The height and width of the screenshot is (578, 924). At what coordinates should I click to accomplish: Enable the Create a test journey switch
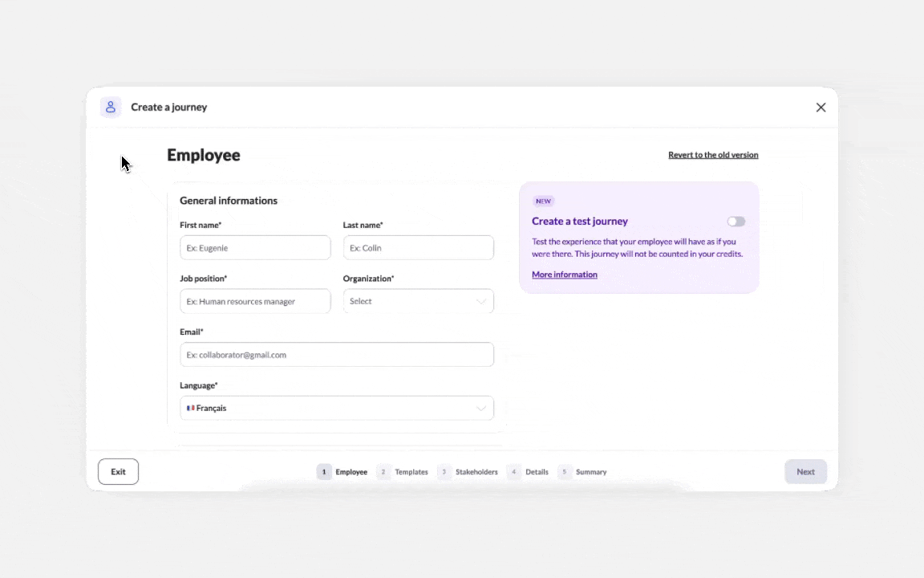pos(736,222)
